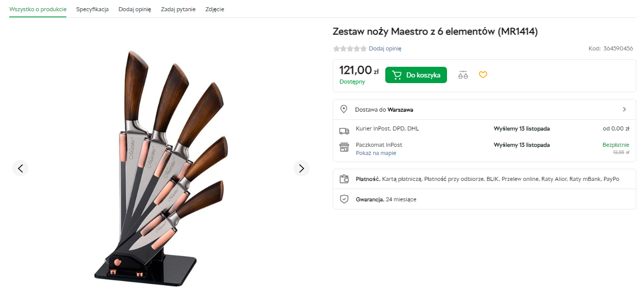The image size is (644, 289).
Task: Click the delivery location pin icon
Action: coord(344,109)
